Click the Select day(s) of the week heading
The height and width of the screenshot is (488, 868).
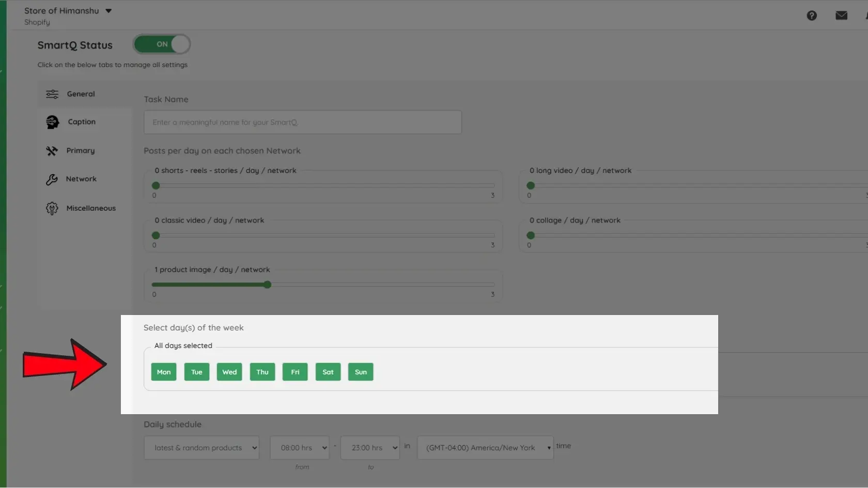tap(194, 328)
